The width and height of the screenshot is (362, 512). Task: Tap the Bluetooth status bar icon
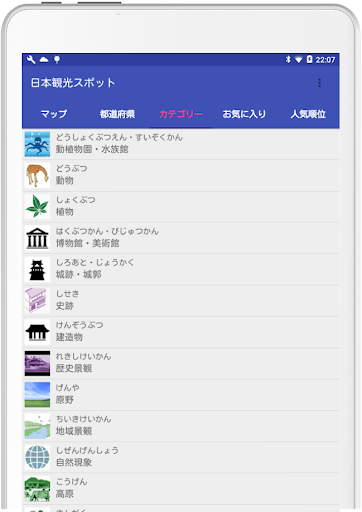[x=288, y=60]
